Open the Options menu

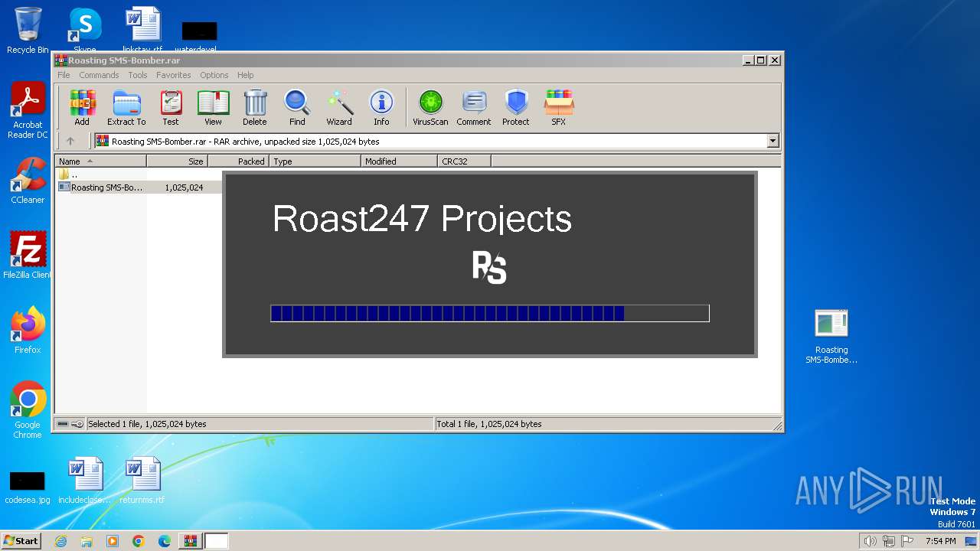[x=214, y=75]
